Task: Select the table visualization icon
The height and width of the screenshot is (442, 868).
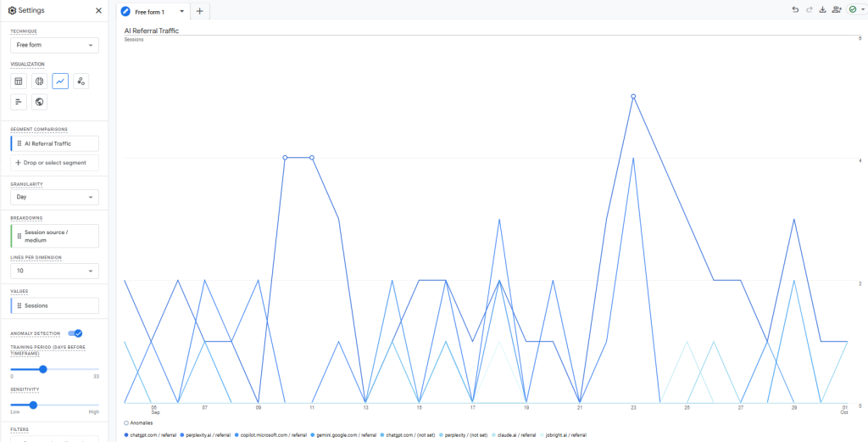Action: click(19, 81)
